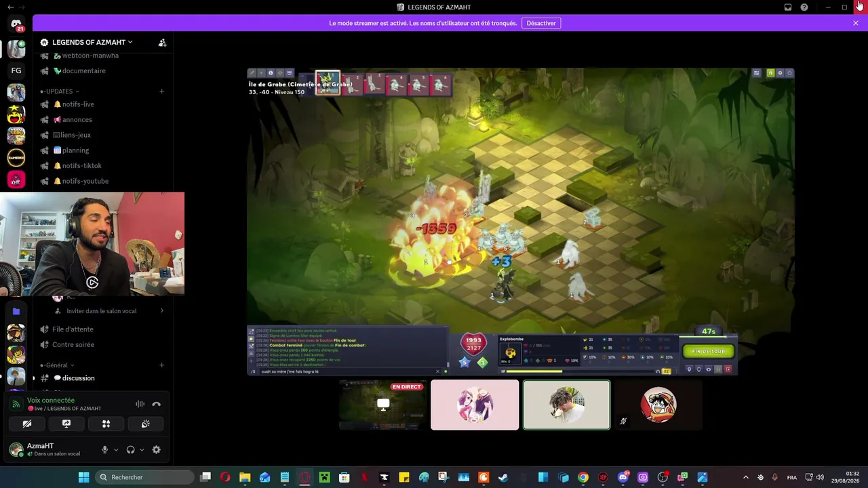Click the red surrender flag icon in game

click(728, 369)
